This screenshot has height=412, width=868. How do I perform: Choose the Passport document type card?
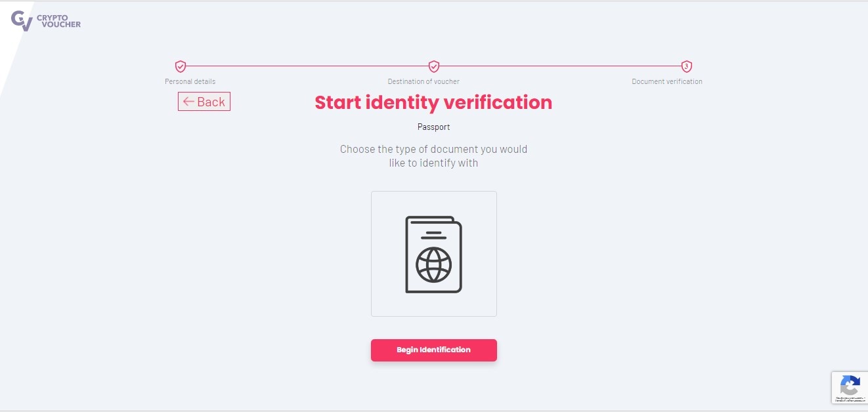click(x=434, y=254)
